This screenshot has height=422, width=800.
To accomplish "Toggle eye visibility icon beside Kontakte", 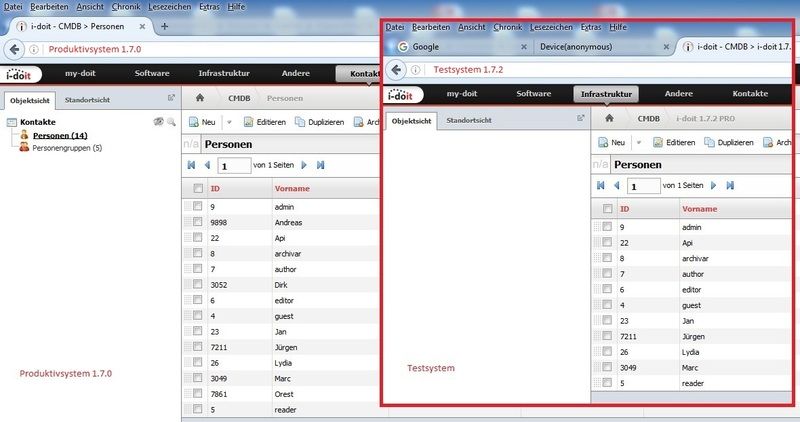I will pos(159,121).
